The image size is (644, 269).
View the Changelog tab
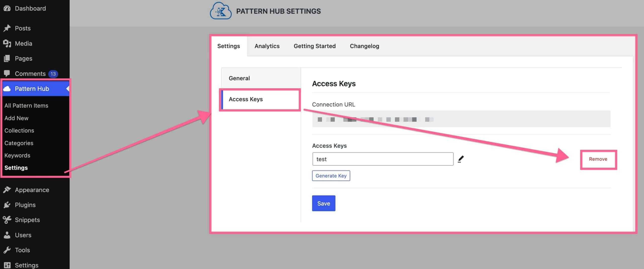364,46
